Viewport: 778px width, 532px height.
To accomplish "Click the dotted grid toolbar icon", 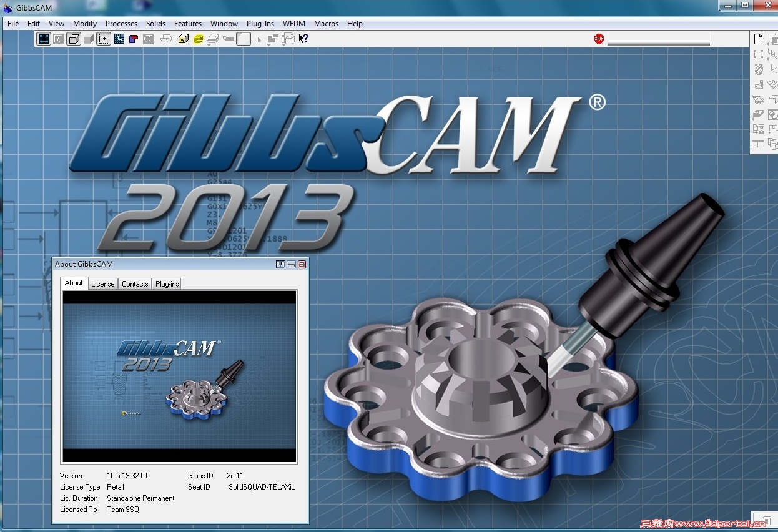I will click(119, 39).
